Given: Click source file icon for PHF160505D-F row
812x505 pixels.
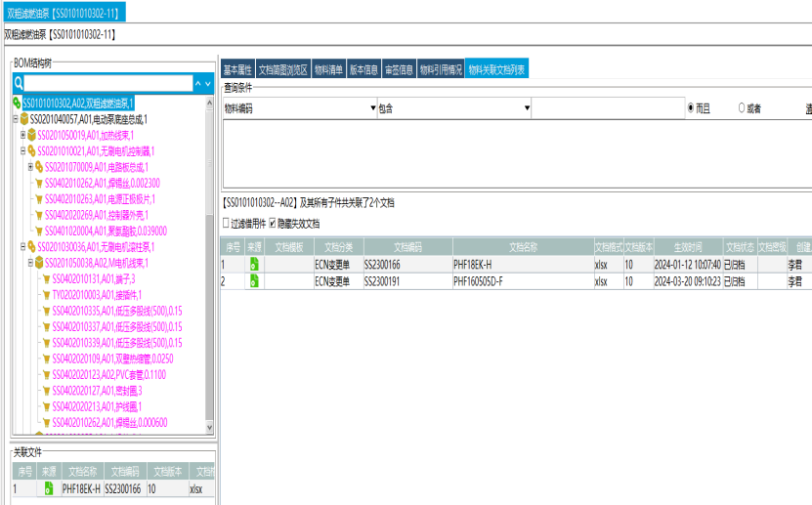Looking at the screenshot, I should 254,281.
